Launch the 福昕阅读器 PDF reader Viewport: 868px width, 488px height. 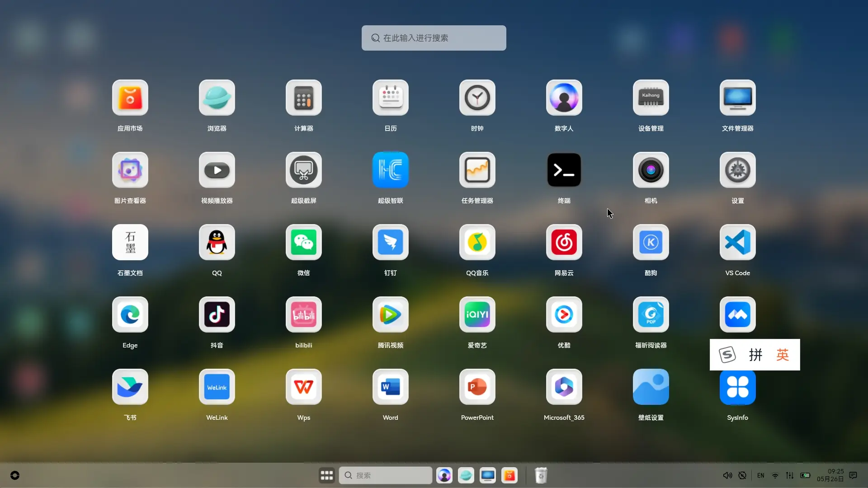(651, 314)
